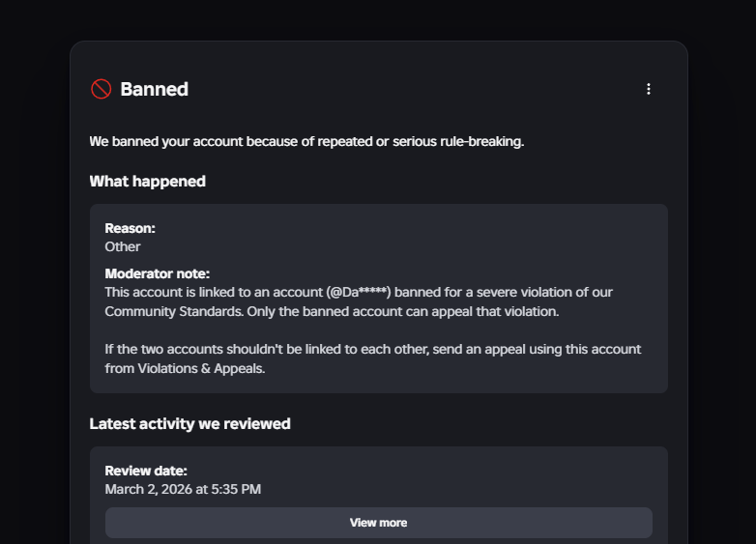Click the date 'March 2, 2026 at 5:35 PM'

(183, 489)
